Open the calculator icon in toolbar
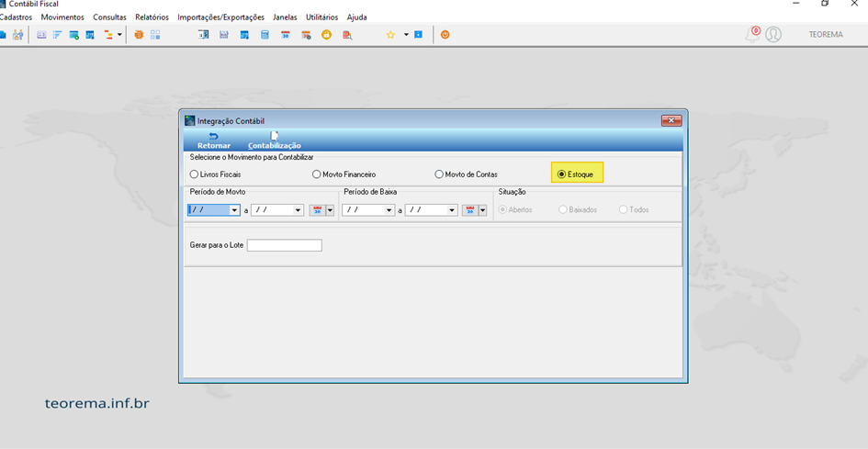Viewport: 868px width, 449px height. point(265,34)
